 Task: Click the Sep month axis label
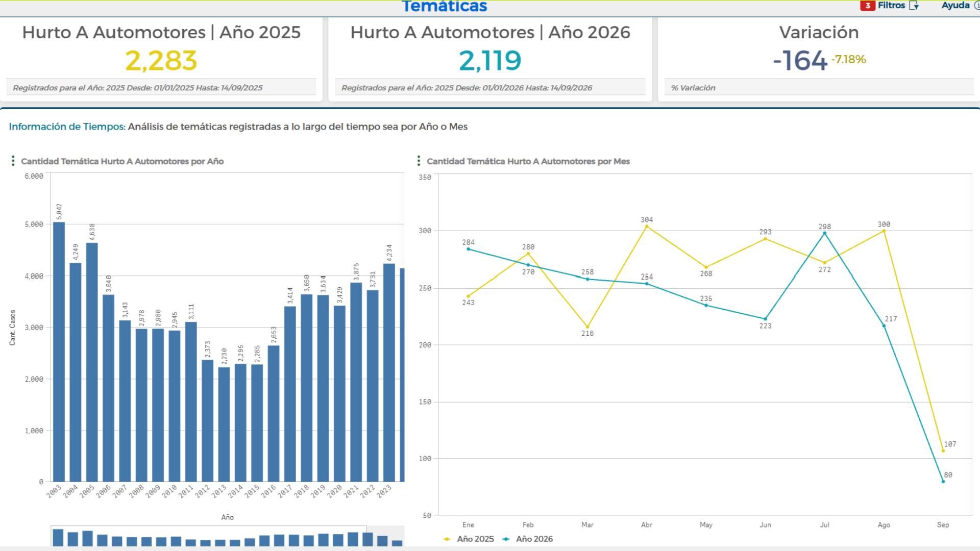943,524
